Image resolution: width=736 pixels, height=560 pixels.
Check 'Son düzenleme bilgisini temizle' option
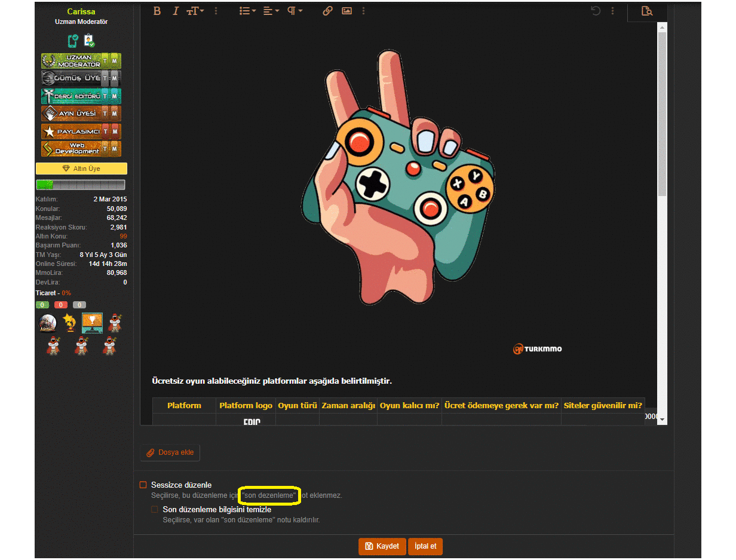tap(155, 510)
